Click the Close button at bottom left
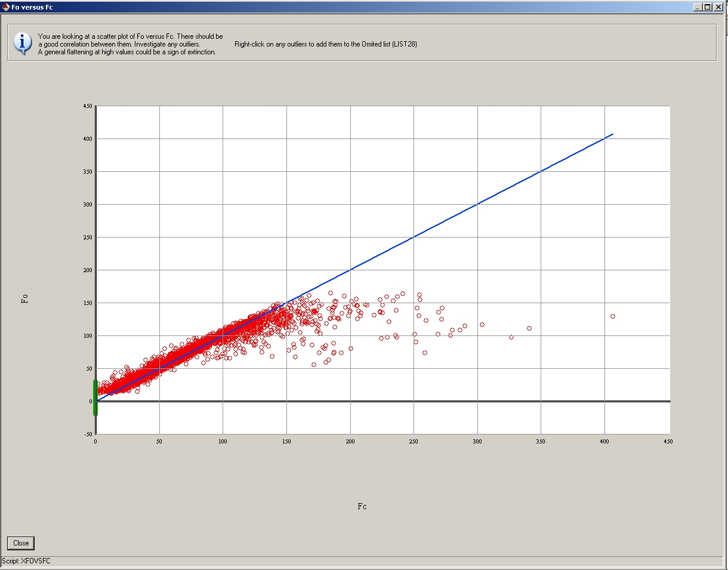728x570 pixels. (x=21, y=543)
